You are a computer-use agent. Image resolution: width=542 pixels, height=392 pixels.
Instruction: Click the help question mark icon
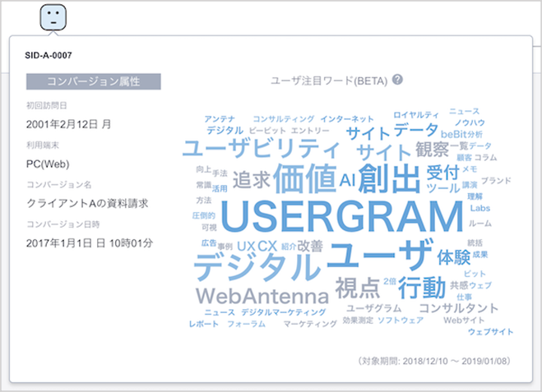(397, 80)
